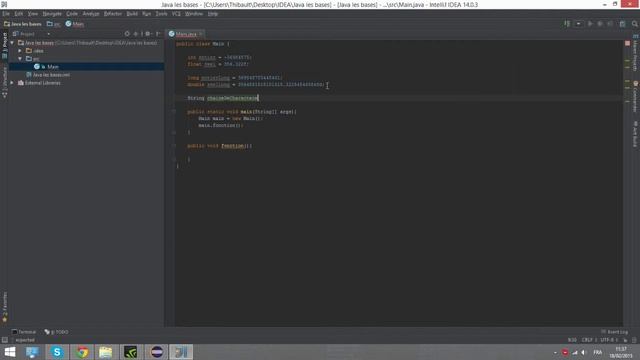The width and height of the screenshot is (640, 360).
Task: Select the Main.java editor tab
Action: (186, 34)
